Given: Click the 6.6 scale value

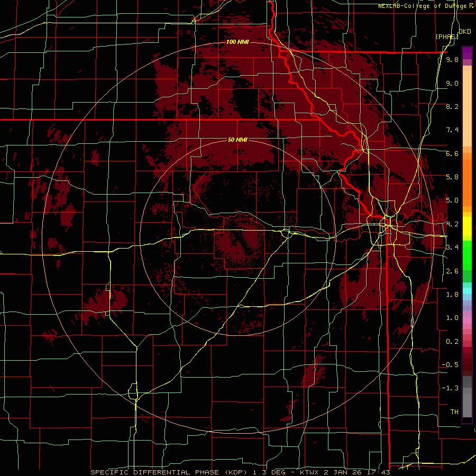Looking at the screenshot, I should click(x=452, y=153).
